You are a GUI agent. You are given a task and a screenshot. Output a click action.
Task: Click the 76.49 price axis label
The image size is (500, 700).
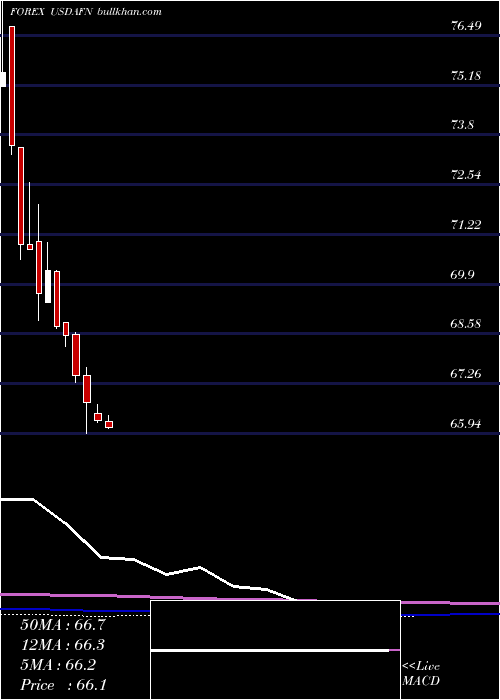point(466,25)
